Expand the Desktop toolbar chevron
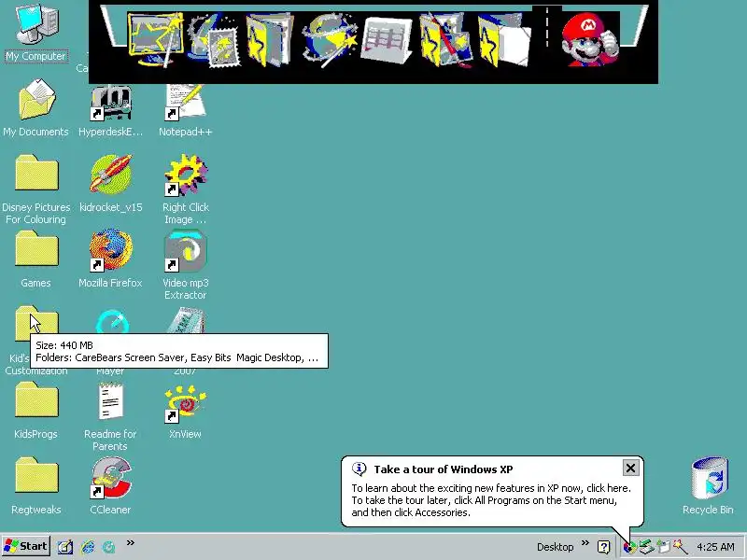The width and height of the screenshot is (747, 560). point(585,542)
